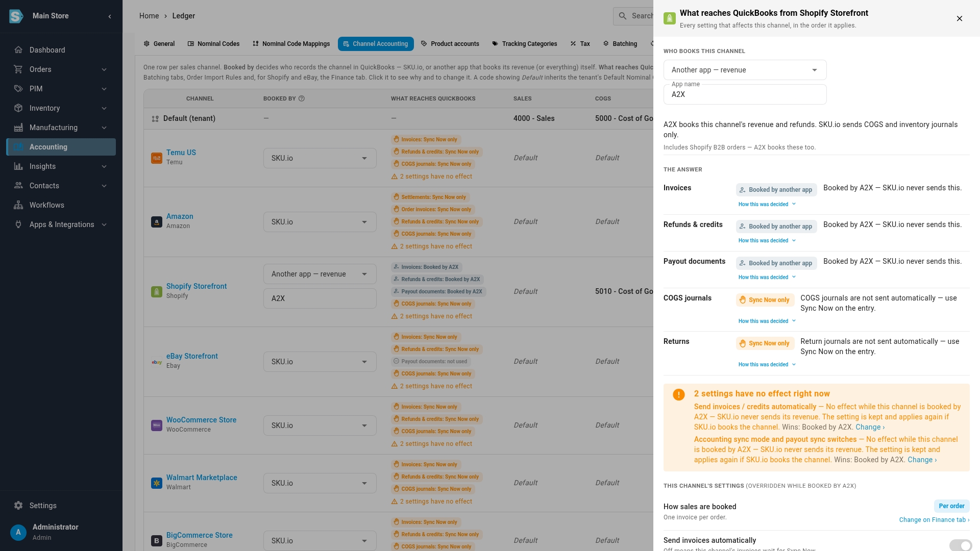
Task: Expand the Orders sidebar submenu
Action: [x=104, y=69]
